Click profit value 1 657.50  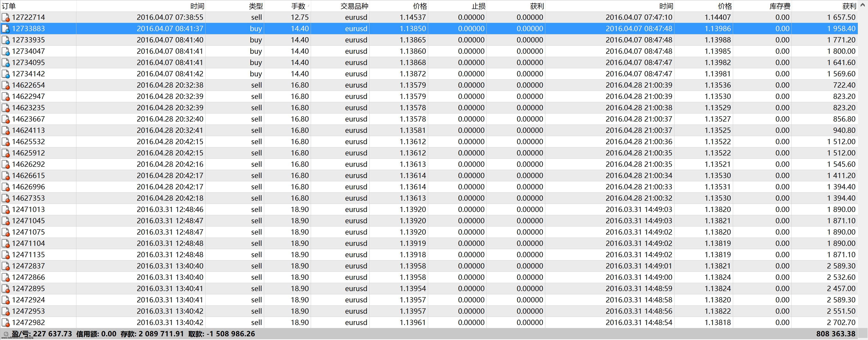[x=841, y=18]
